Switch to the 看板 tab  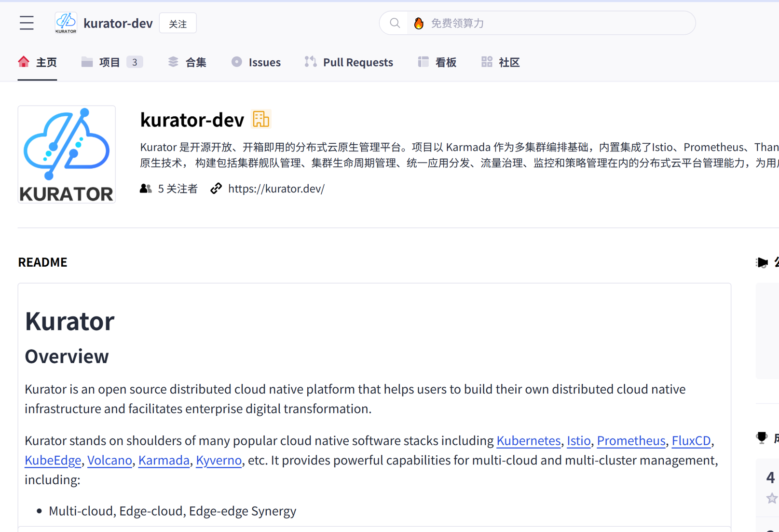[437, 62]
